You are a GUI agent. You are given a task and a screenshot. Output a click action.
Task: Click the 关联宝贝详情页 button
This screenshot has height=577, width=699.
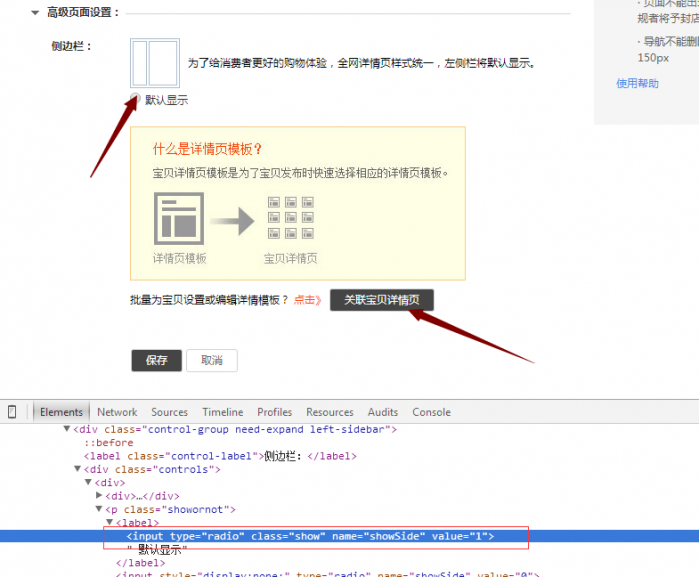point(382,300)
